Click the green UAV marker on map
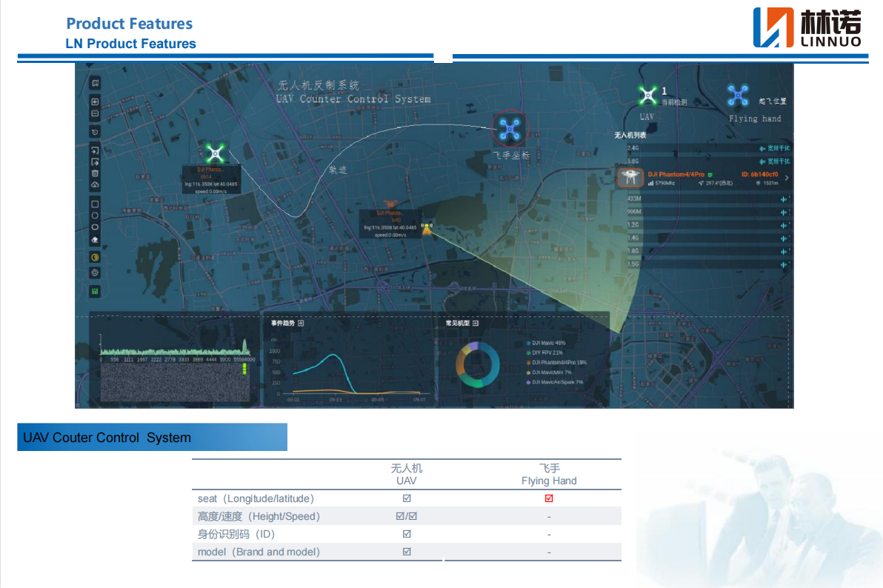 coord(214,154)
